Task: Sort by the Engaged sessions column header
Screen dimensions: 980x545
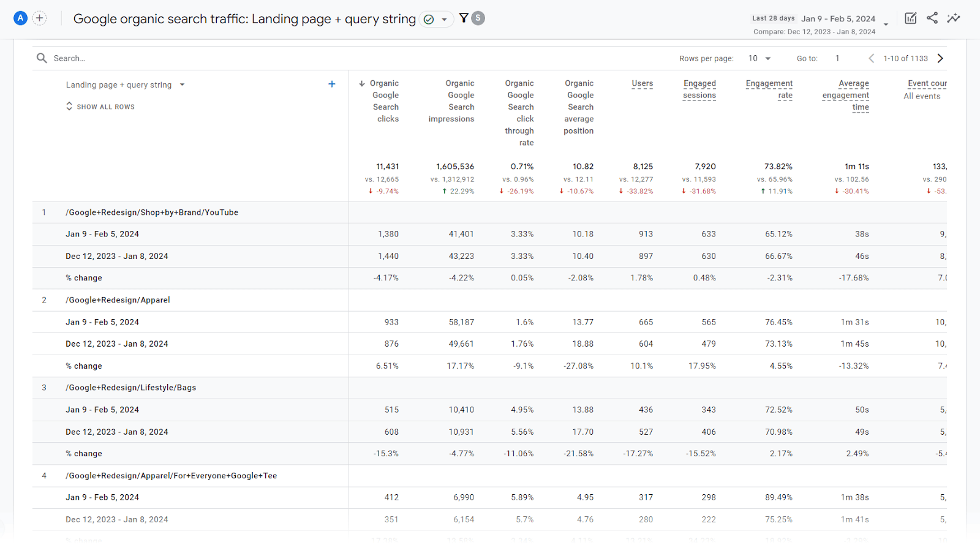Action: pos(699,89)
